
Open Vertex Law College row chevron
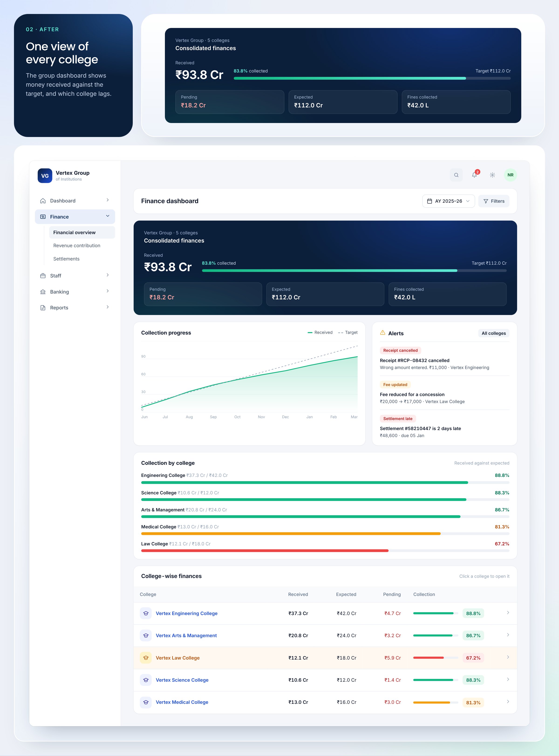508,657
